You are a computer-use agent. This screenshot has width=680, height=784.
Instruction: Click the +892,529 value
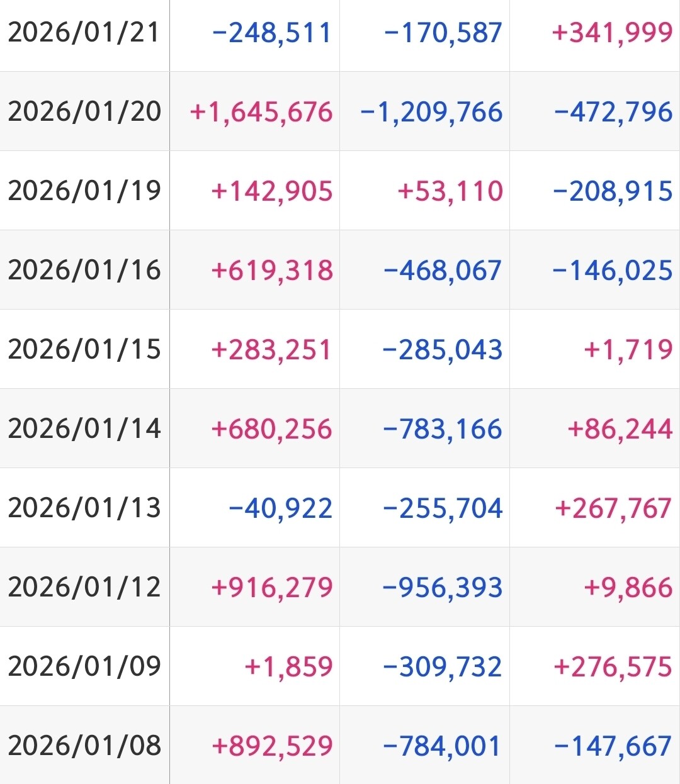click(272, 746)
